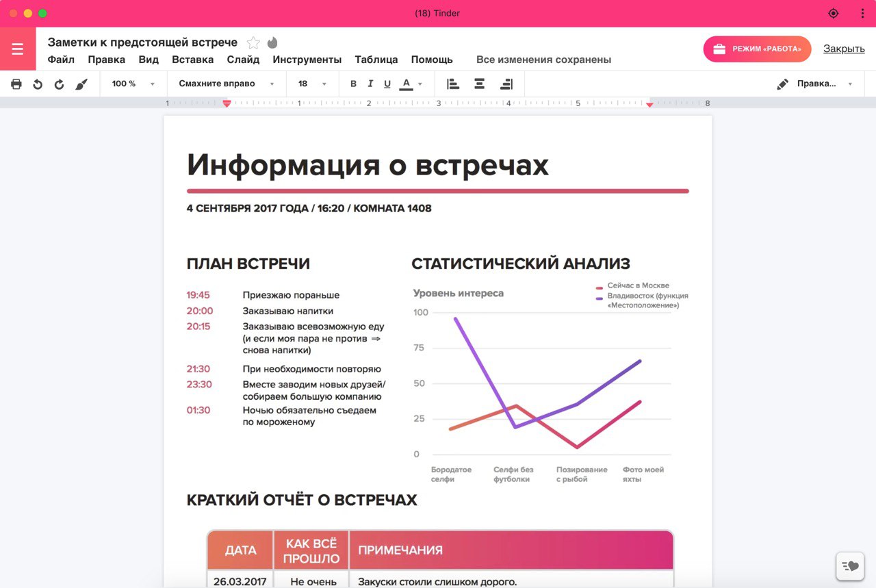Screen dimensions: 876x588
Task: Open the Файл menu
Action: pos(61,60)
